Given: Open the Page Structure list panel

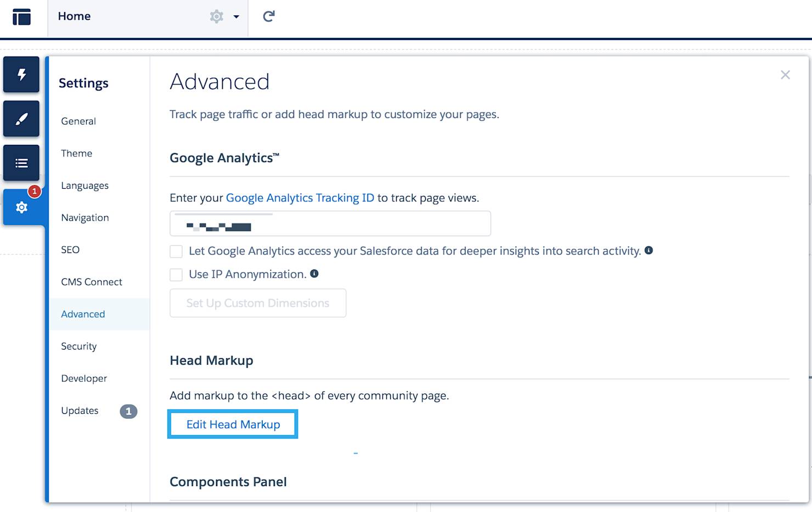Looking at the screenshot, I should [21, 163].
